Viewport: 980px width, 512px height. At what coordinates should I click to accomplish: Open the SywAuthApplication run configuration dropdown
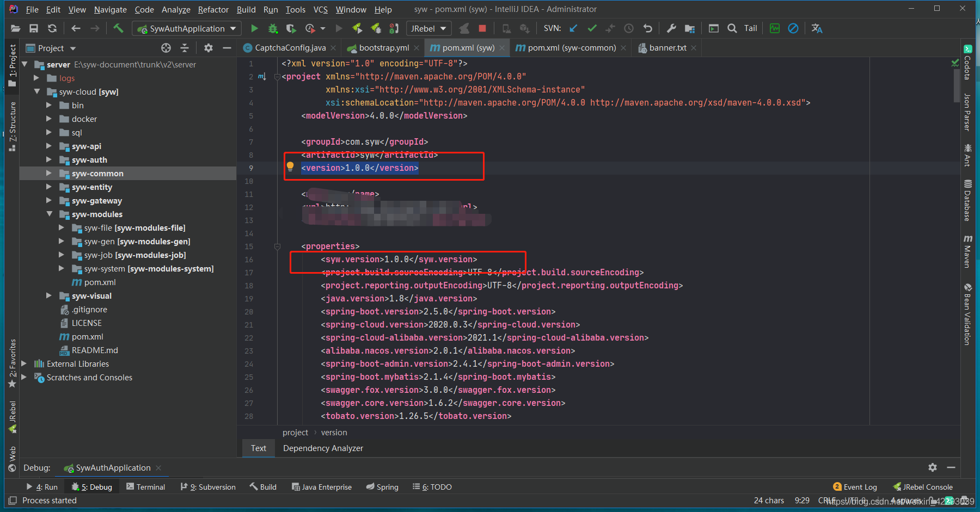coord(187,28)
